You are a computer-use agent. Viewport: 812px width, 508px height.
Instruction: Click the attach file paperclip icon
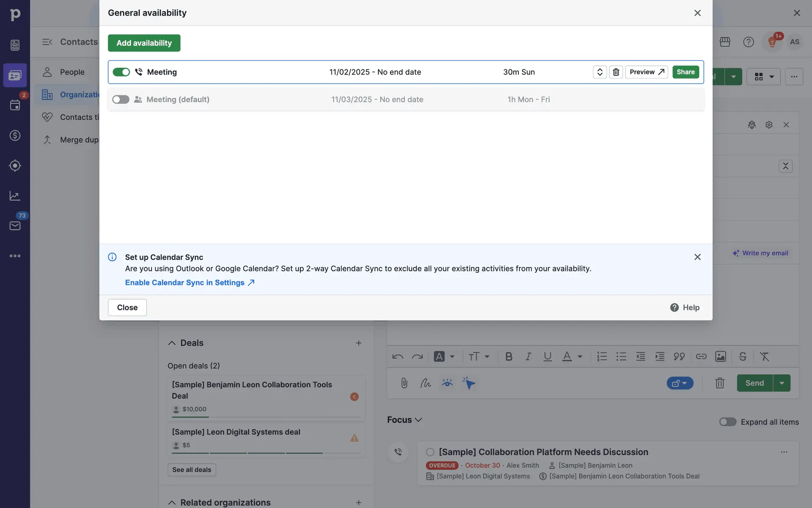pyautogui.click(x=404, y=383)
